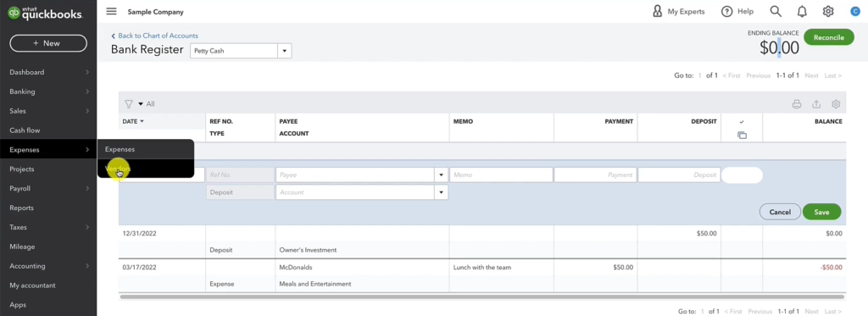Click the Payee input field
Image resolution: width=868 pixels, height=316 pixels.
(355, 175)
